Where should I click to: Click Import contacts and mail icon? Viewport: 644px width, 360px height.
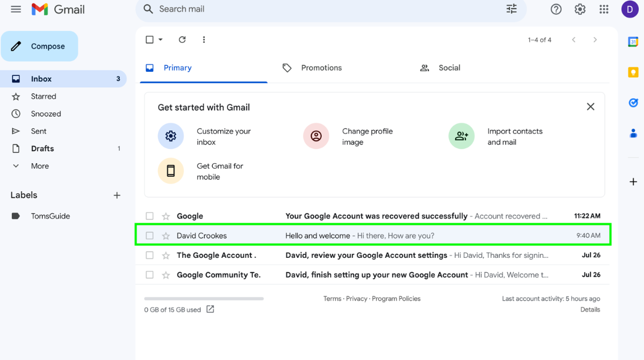(x=461, y=136)
